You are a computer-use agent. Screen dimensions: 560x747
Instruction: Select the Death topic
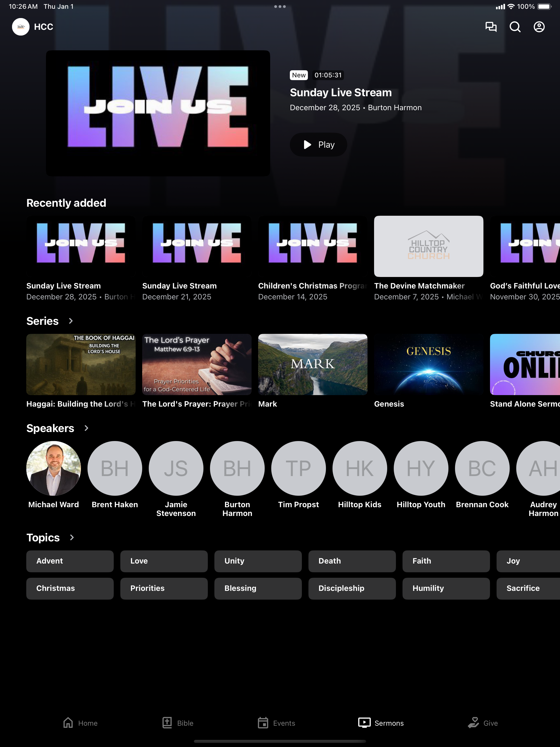[x=352, y=561]
